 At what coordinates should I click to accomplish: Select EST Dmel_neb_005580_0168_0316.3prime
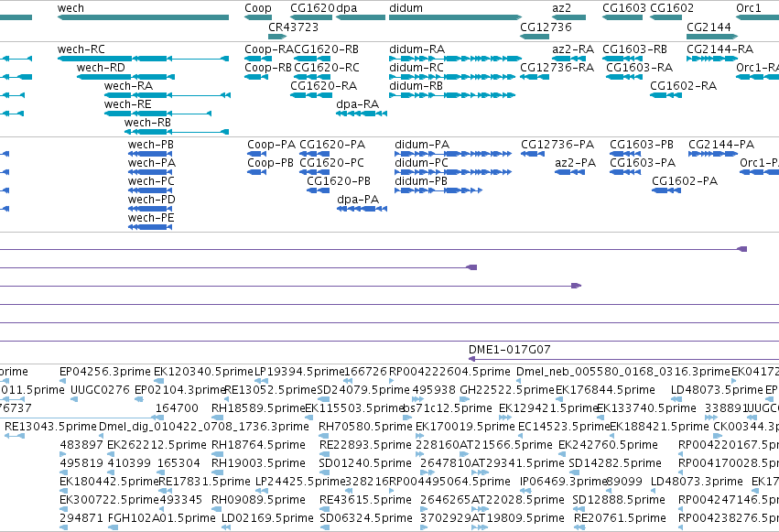(x=623, y=372)
